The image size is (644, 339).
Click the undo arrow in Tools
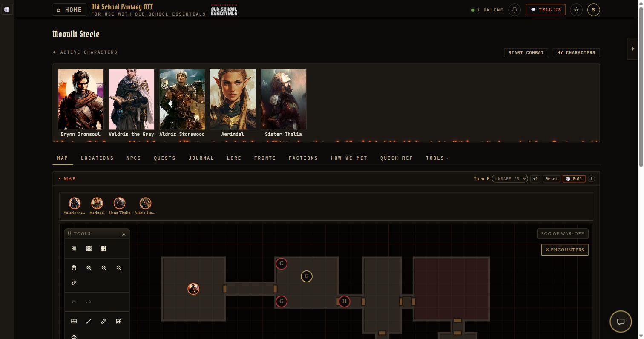click(74, 302)
